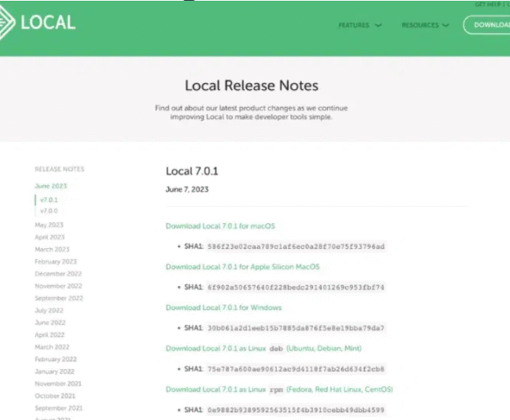Viewport: 510px width, 420px height.
Task: Open March 2022 release notes
Action: click(x=52, y=347)
